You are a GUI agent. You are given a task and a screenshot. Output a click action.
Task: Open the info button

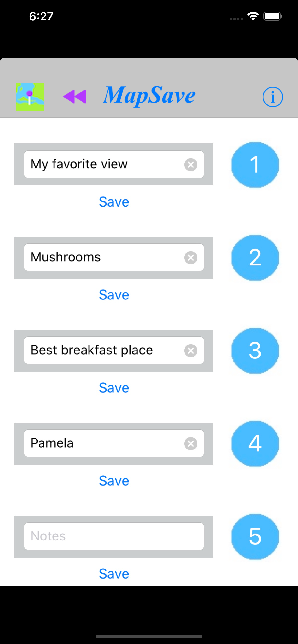273,97
